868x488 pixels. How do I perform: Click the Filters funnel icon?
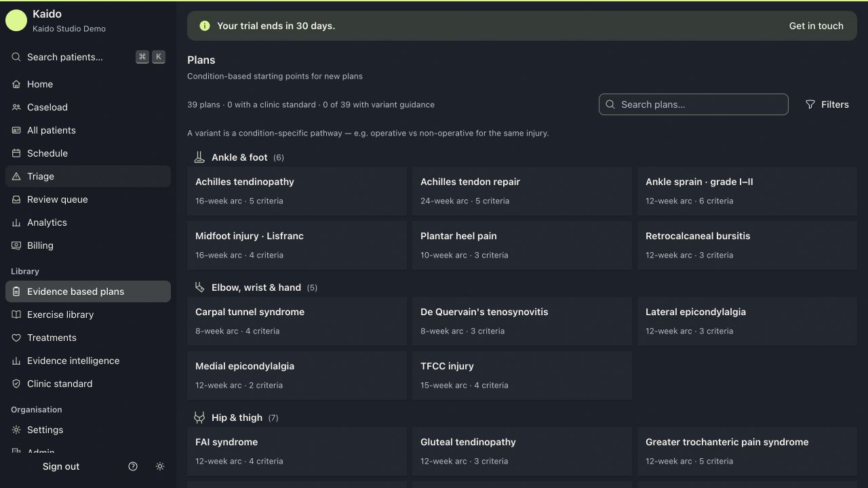pos(810,104)
